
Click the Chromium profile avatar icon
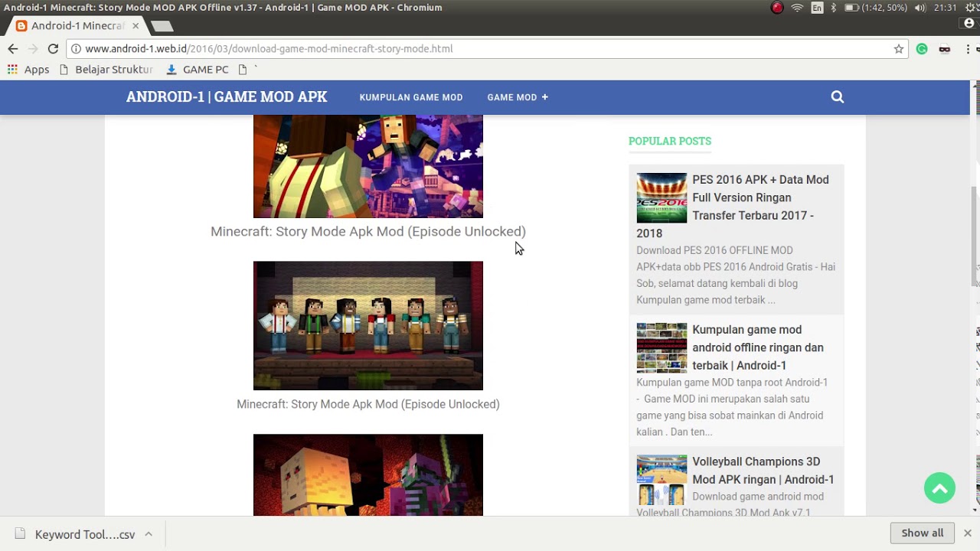click(969, 24)
